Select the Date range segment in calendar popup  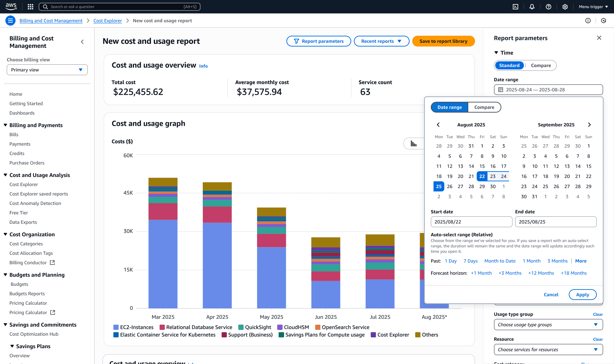click(x=449, y=107)
